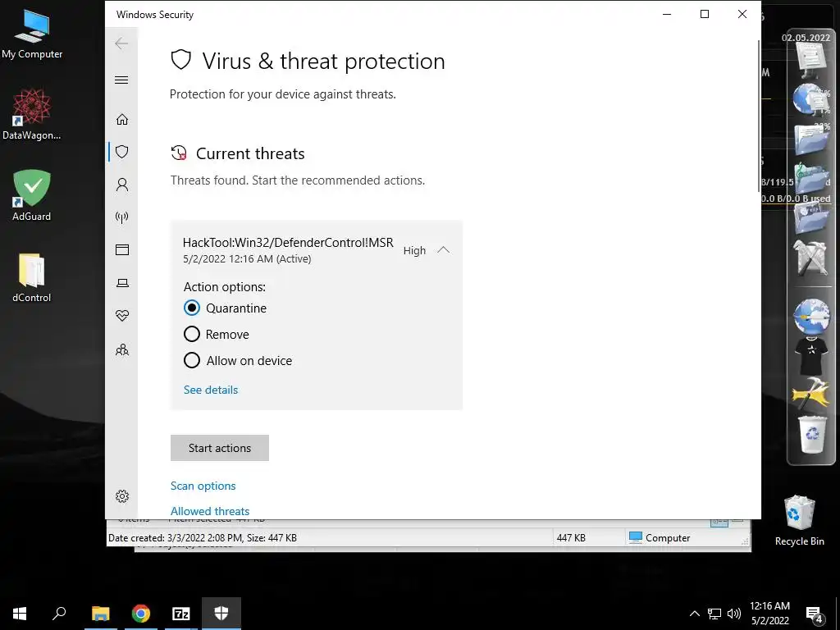840x630 pixels.
Task: Click the dock's hammer tools icon
Action: pos(811,394)
